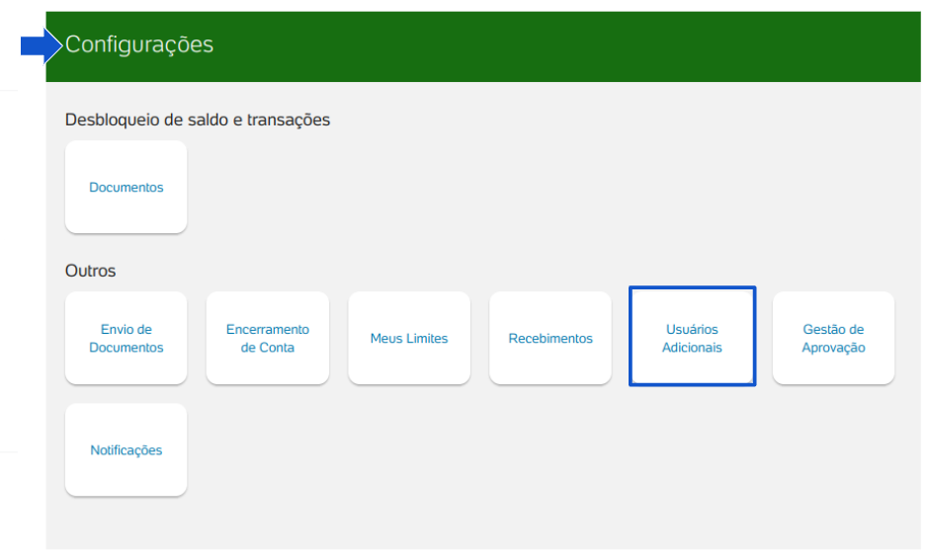Viewport: 929px width, 560px height.
Task: Select the Gestão de Aprovação card
Action: 833,338
